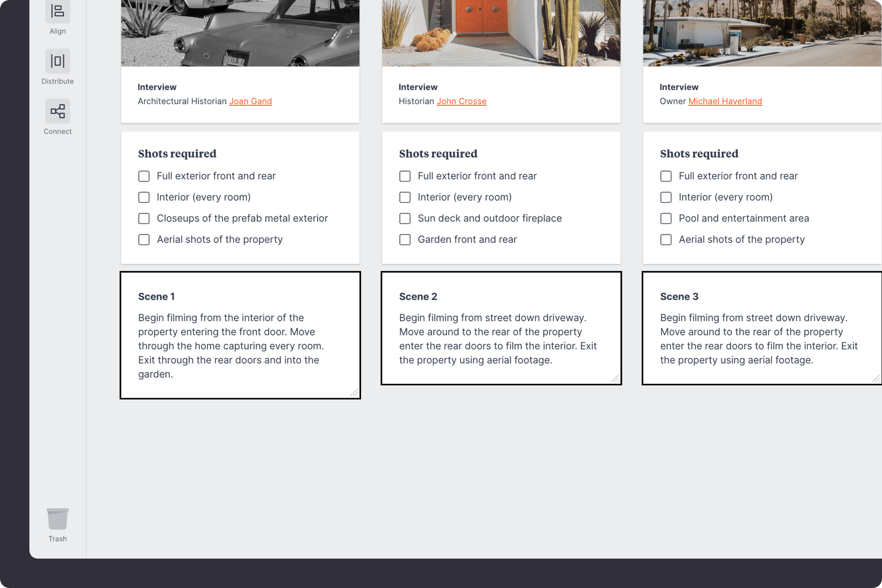Select the orange door house photo
The height and width of the screenshot is (588, 882).
(501, 33)
